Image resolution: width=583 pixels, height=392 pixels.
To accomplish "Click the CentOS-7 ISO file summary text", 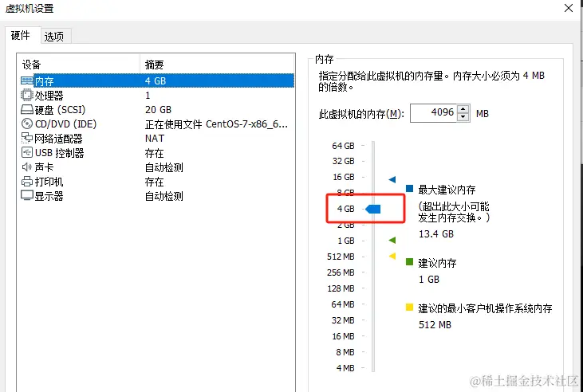I will pos(216,124).
